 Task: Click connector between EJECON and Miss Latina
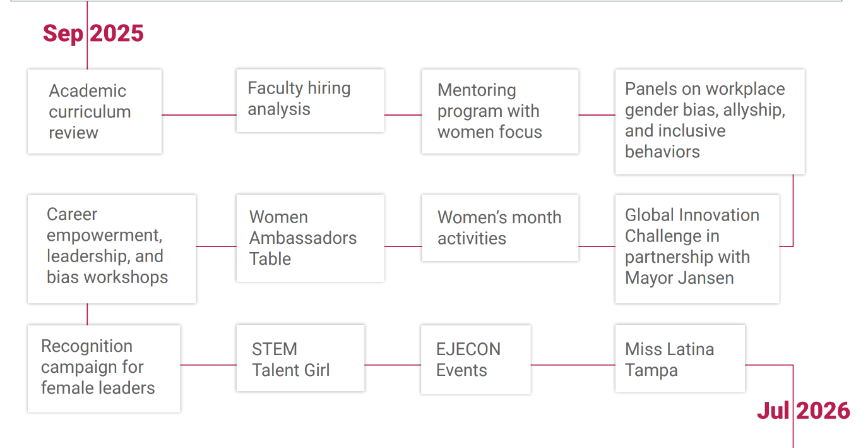click(x=573, y=365)
